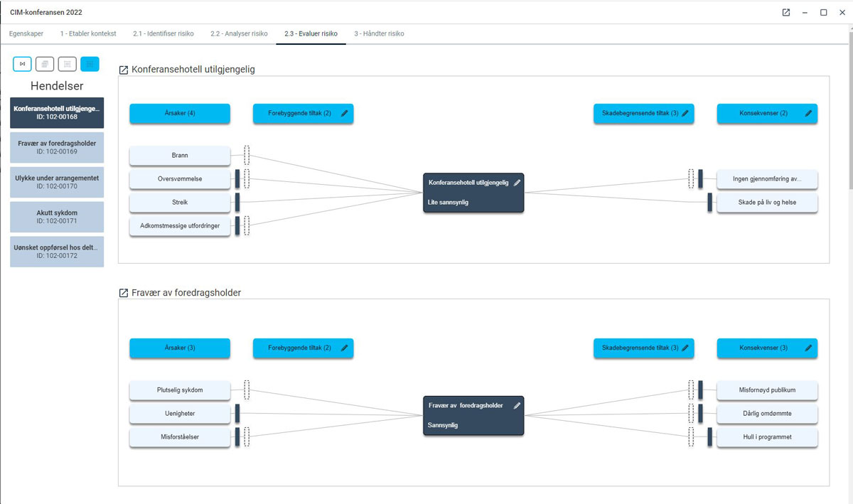
Task: Open Konferansehotell utilgjengelig in new window icon
Action: click(124, 70)
